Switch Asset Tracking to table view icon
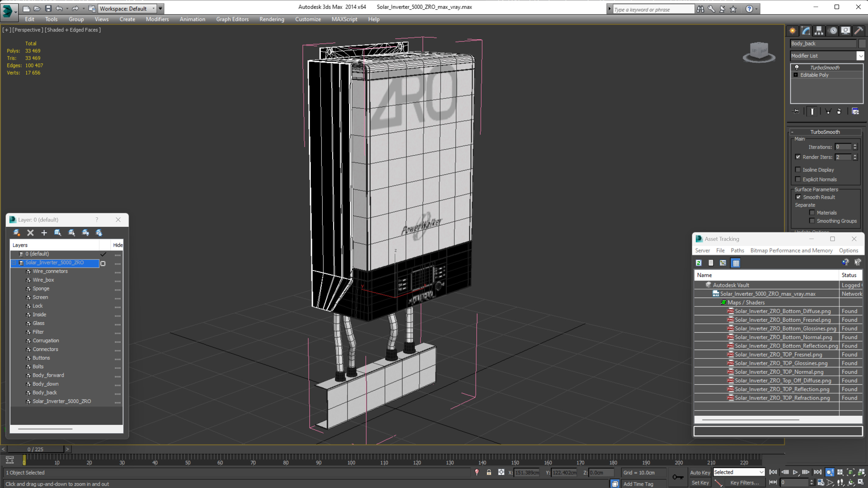Image resolution: width=868 pixels, height=488 pixels. 736,263
